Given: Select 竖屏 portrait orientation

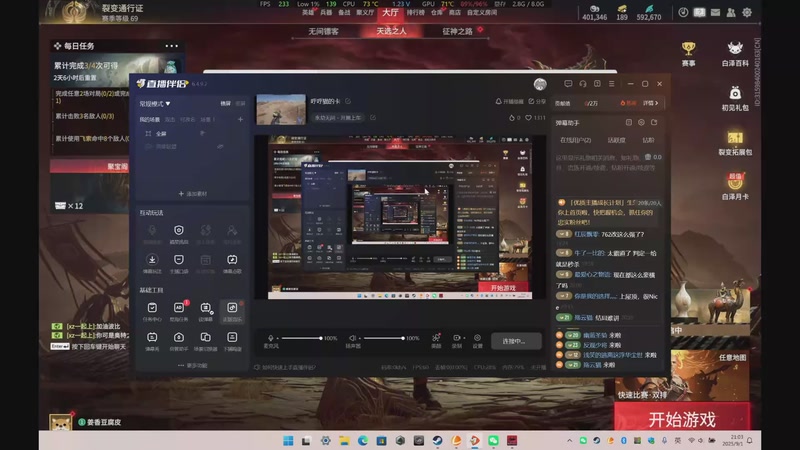Looking at the screenshot, I should point(240,104).
